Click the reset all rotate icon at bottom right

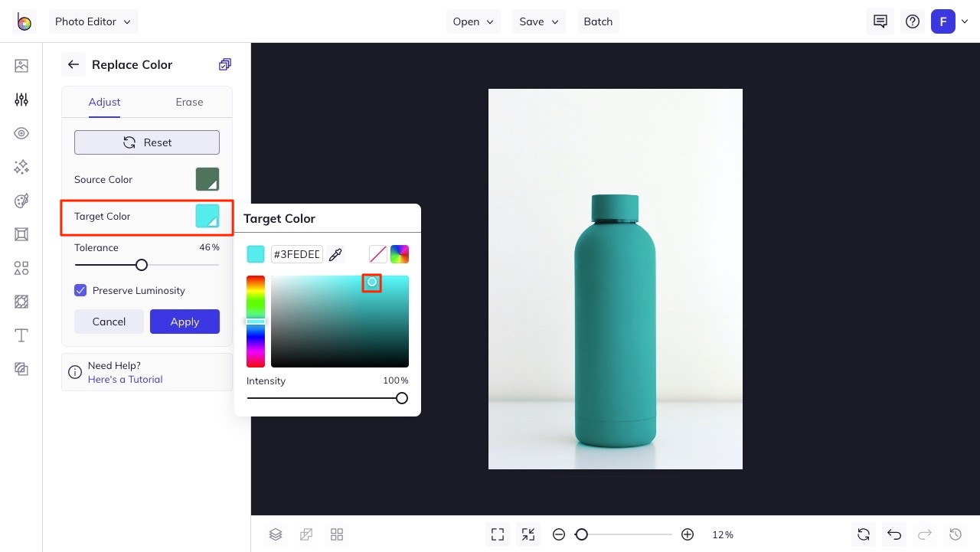(x=864, y=534)
